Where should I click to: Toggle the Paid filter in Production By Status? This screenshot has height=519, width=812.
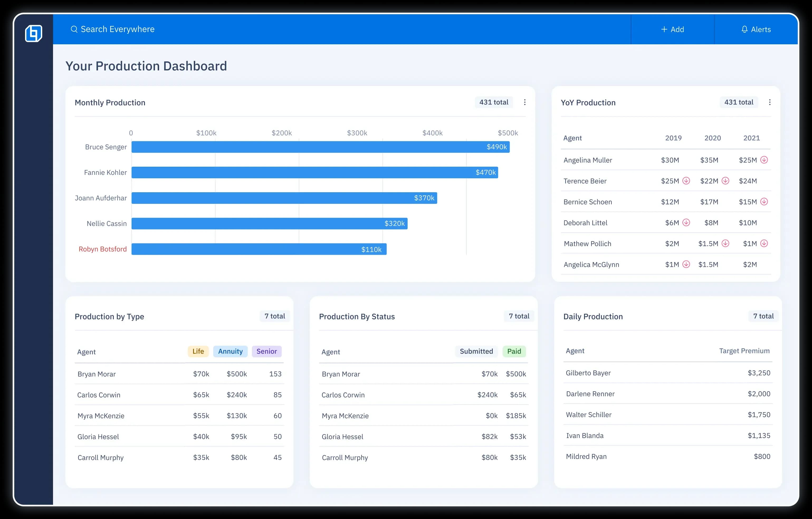[514, 351]
